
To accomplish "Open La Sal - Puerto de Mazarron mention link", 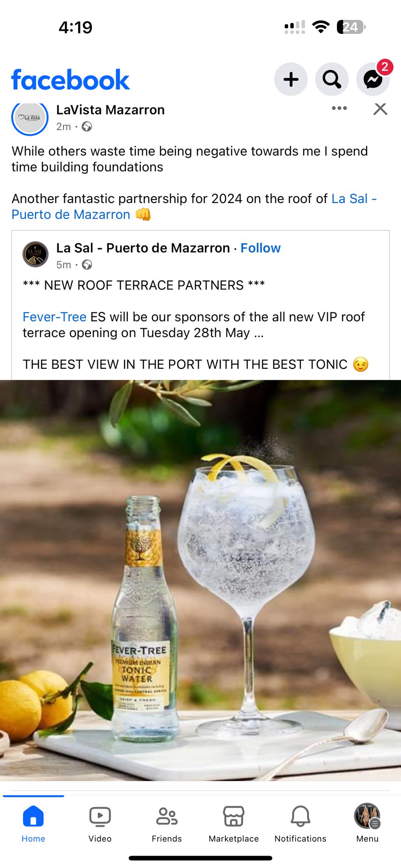I will [194, 206].
